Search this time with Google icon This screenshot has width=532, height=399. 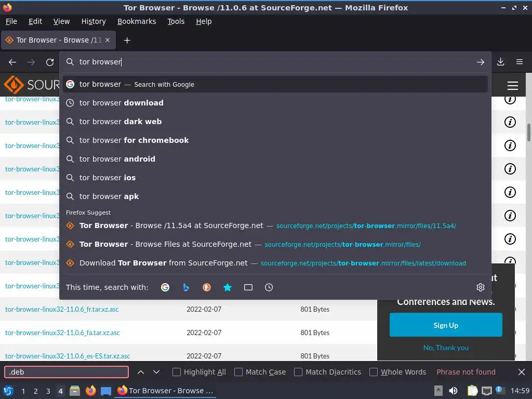coord(165,287)
